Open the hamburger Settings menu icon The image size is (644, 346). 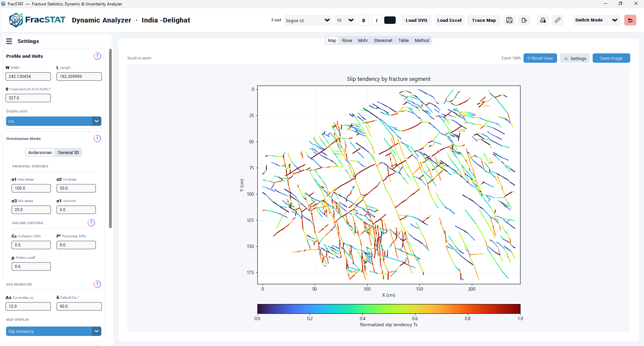9,41
